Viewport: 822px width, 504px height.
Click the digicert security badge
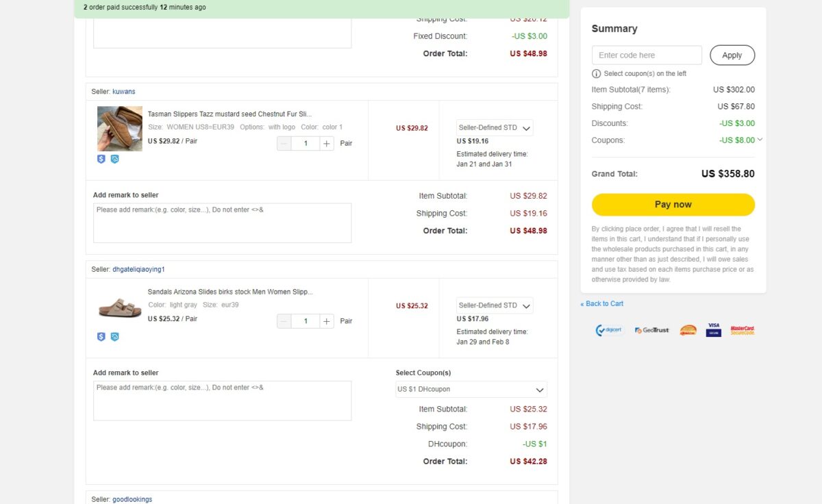coord(608,329)
